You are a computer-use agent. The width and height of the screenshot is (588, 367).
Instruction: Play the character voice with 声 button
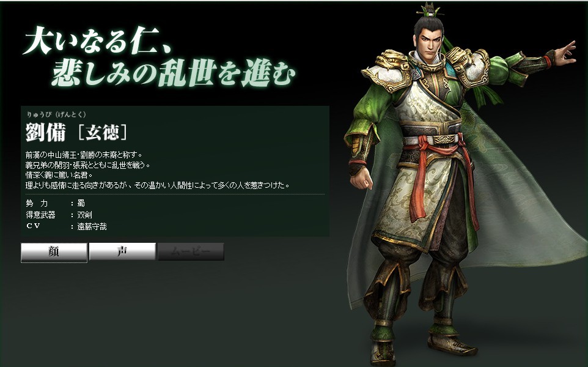click(122, 251)
